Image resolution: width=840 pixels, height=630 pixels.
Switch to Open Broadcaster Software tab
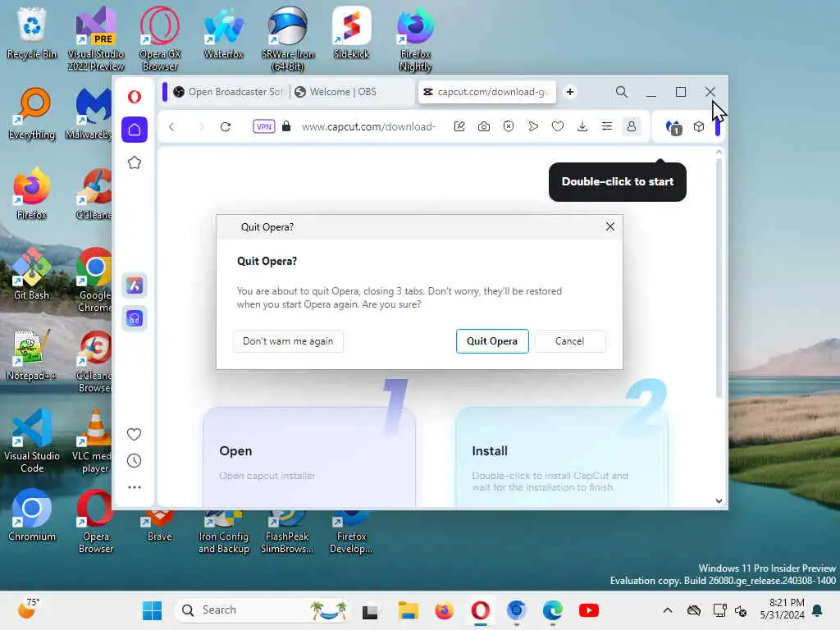pos(230,92)
